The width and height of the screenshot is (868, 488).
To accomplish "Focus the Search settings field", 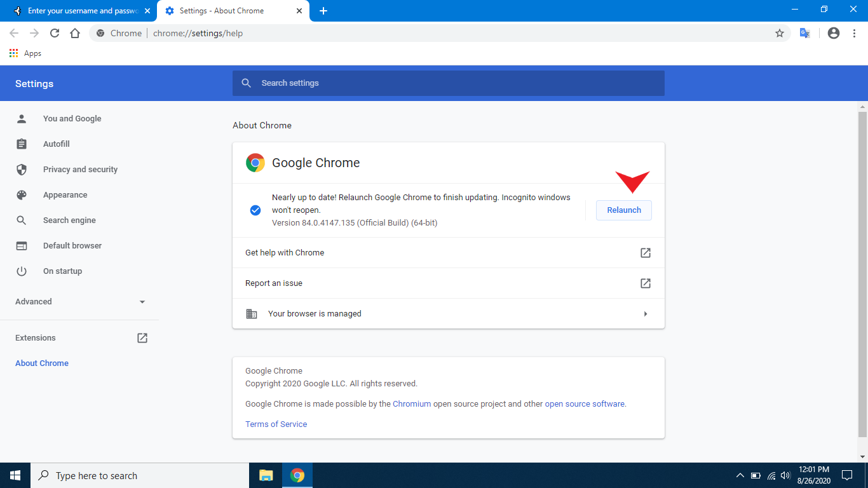I will tap(449, 83).
